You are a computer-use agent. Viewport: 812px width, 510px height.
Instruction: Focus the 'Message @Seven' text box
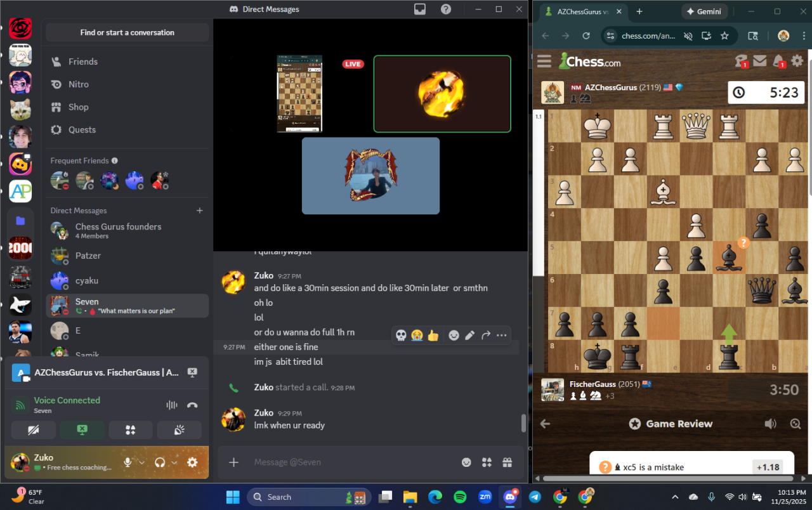[352, 462]
